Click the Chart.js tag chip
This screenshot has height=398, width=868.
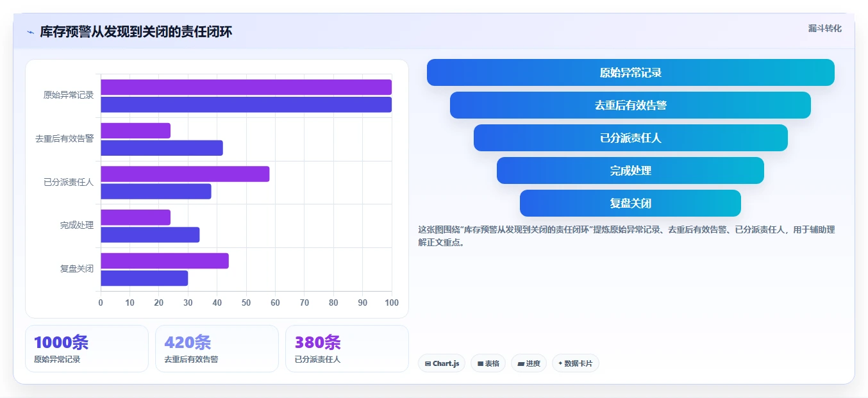click(442, 363)
